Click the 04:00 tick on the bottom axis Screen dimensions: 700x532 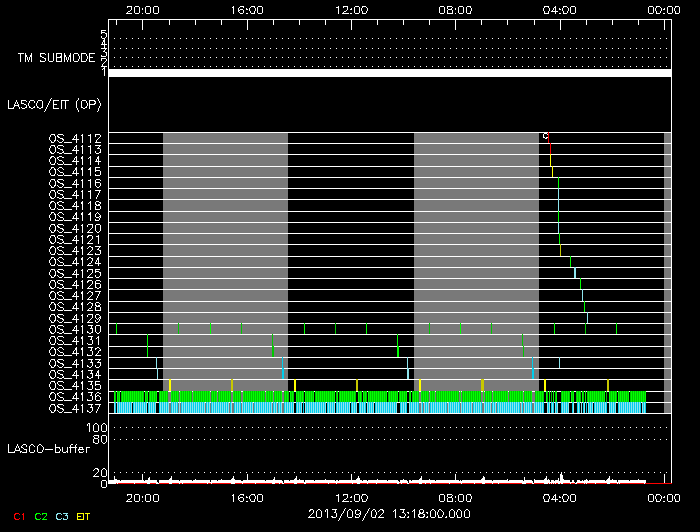pos(558,497)
